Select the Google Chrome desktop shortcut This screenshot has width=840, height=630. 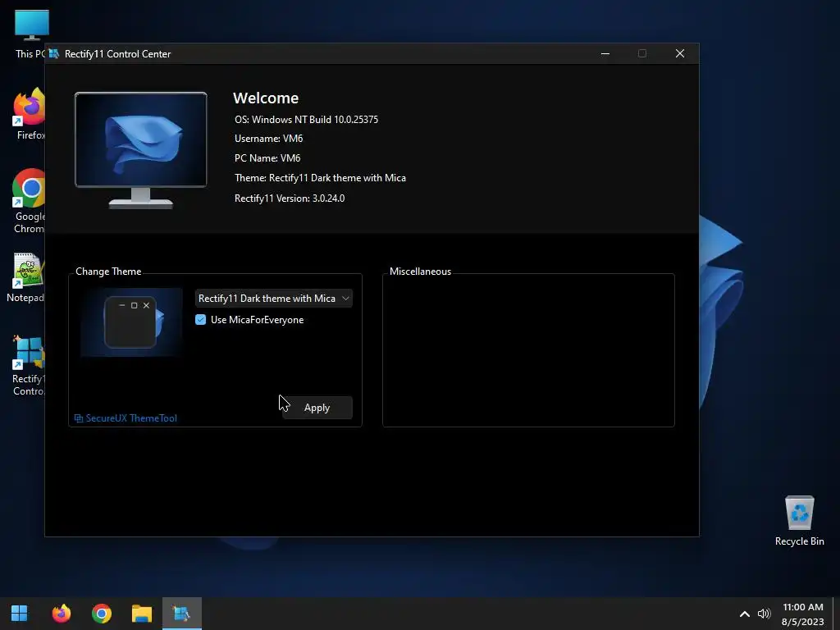(x=28, y=202)
